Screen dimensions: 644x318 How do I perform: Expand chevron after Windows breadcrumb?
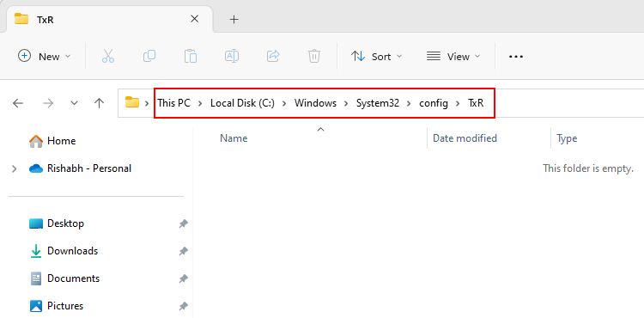pyautogui.click(x=346, y=103)
